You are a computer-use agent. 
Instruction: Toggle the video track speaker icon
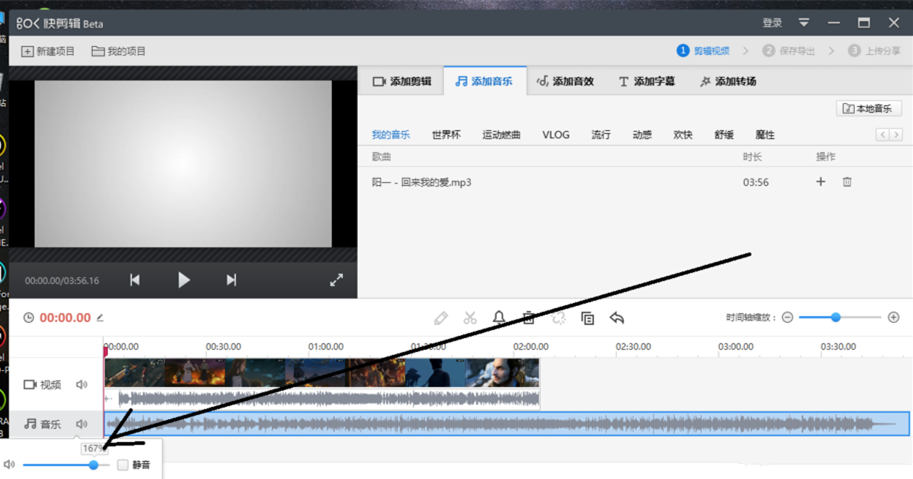pyautogui.click(x=82, y=385)
